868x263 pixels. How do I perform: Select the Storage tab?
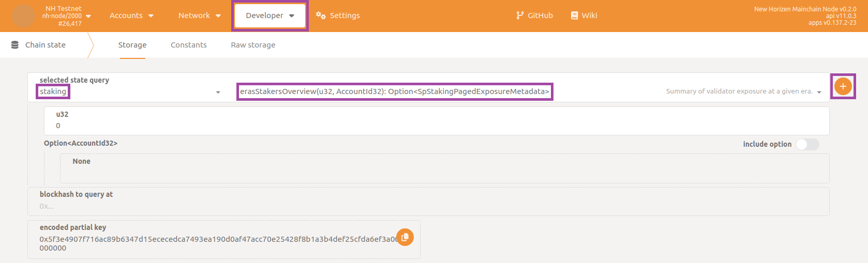coord(132,45)
